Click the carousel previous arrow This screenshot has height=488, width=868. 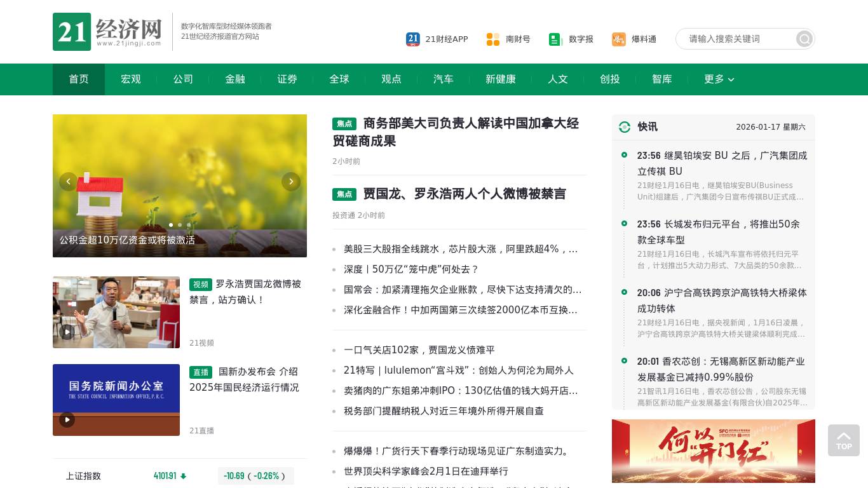point(68,182)
